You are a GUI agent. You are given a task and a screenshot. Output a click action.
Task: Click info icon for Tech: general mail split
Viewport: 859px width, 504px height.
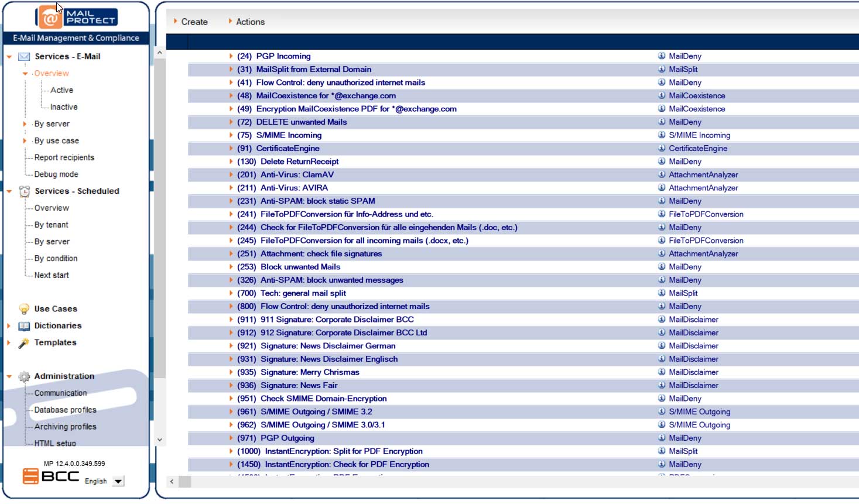662,293
